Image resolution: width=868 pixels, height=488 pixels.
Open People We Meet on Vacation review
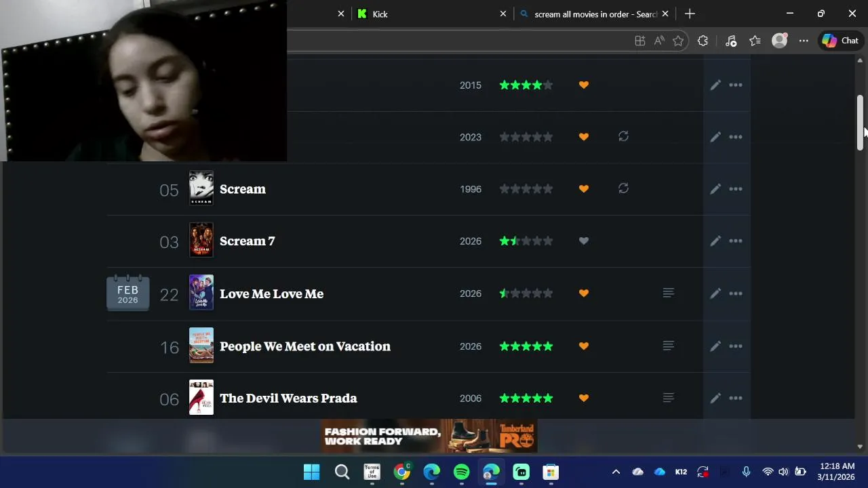(668, 346)
